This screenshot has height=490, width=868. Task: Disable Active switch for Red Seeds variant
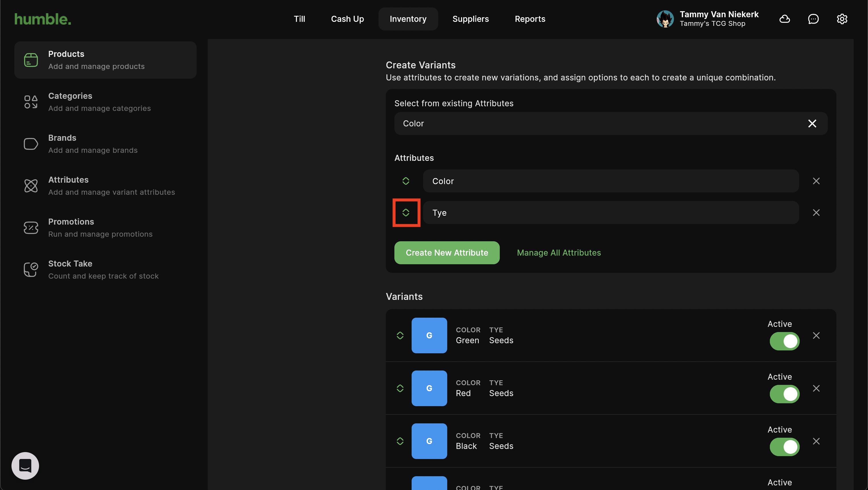[784, 394]
